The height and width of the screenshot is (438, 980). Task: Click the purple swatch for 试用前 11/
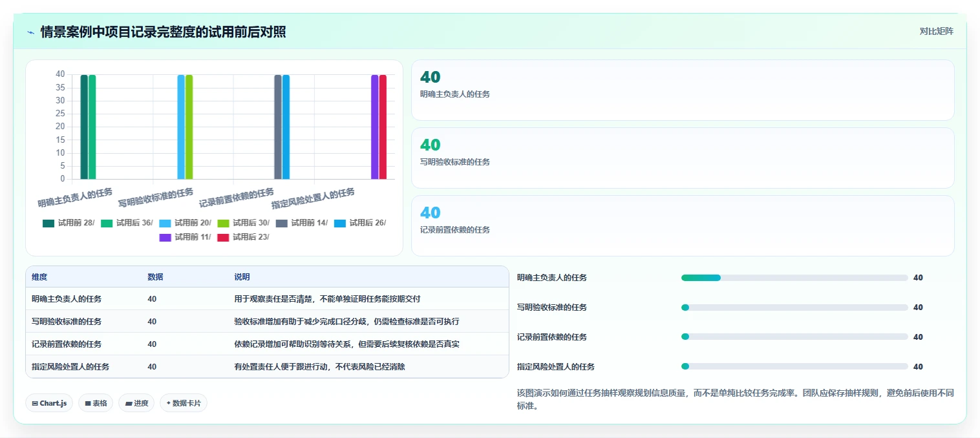pos(165,237)
